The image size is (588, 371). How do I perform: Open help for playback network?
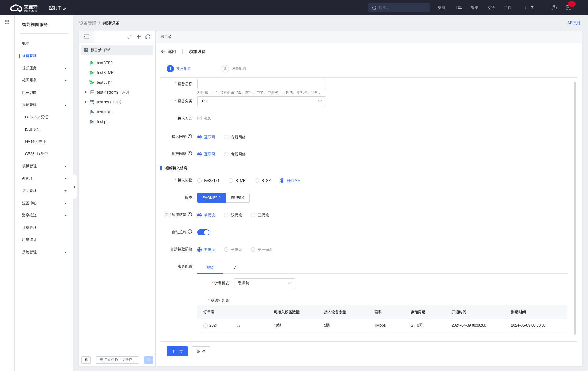click(190, 154)
